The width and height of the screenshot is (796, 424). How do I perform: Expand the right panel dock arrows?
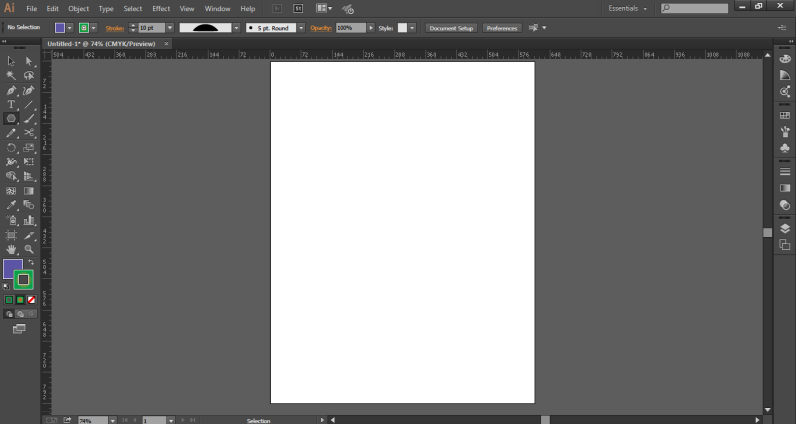point(791,42)
